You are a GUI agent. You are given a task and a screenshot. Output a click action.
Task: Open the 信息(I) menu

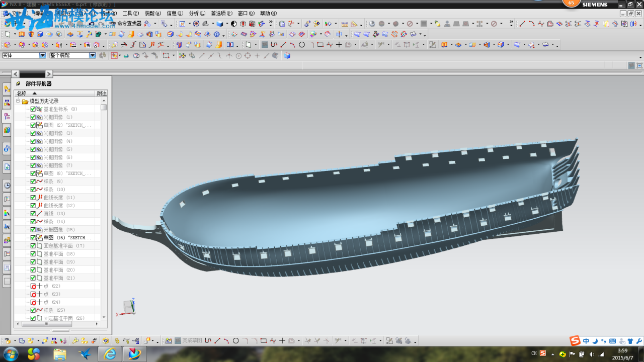pyautogui.click(x=175, y=14)
